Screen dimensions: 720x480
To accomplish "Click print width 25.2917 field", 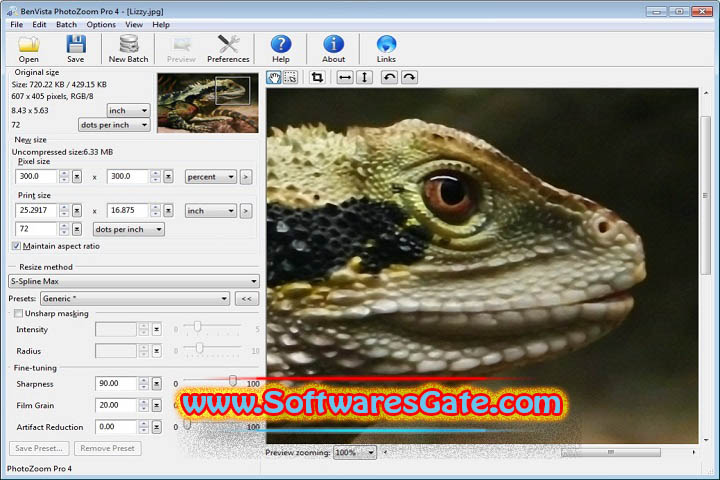I will point(36,210).
